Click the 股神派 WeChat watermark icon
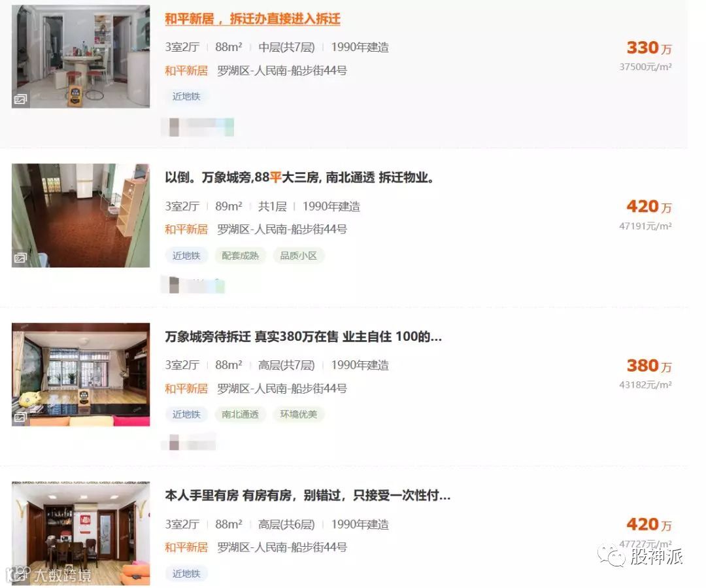Viewport: 706px width, 588px height. [611, 556]
